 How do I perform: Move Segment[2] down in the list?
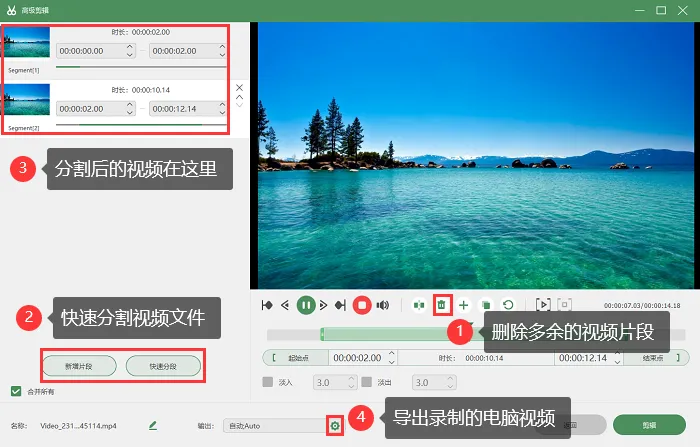pos(240,105)
